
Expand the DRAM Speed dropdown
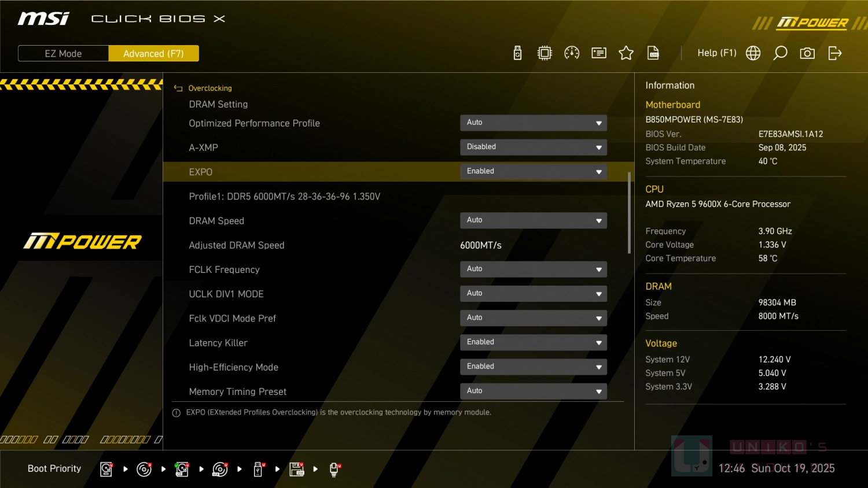pyautogui.click(x=533, y=220)
